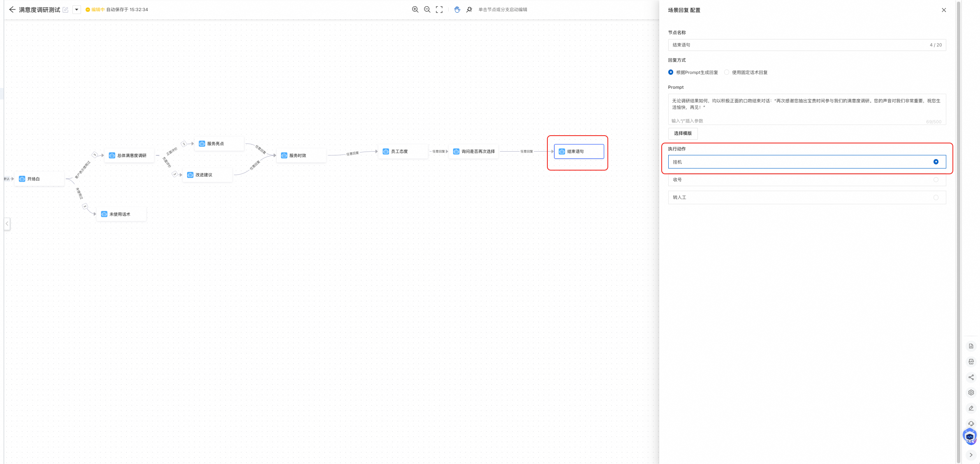
Task: Click the zoom in magnifier icon
Action: 415,9
